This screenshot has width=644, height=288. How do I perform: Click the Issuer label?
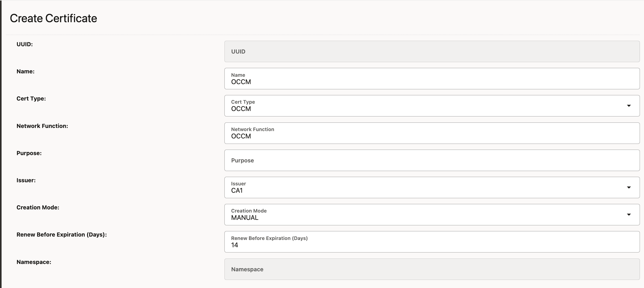pyautogui.click(x=26, y=180)
